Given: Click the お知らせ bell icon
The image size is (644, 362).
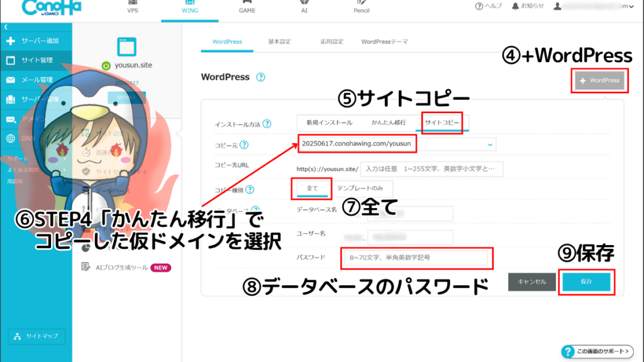Looking at the screenshot, I should click(x=515, y=6).
